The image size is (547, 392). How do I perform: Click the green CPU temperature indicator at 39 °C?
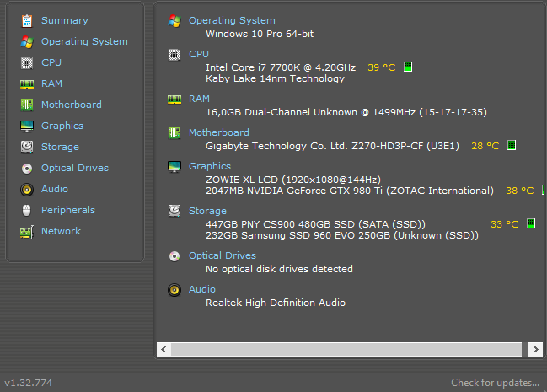(408, 67)
